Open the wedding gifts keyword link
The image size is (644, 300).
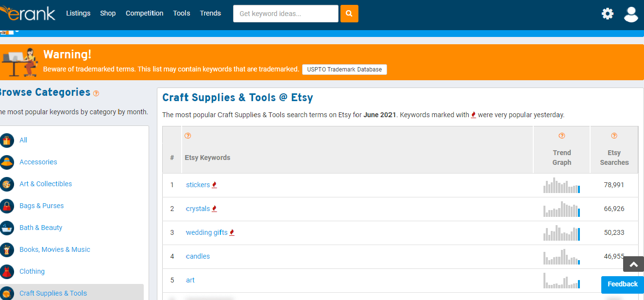207,232
